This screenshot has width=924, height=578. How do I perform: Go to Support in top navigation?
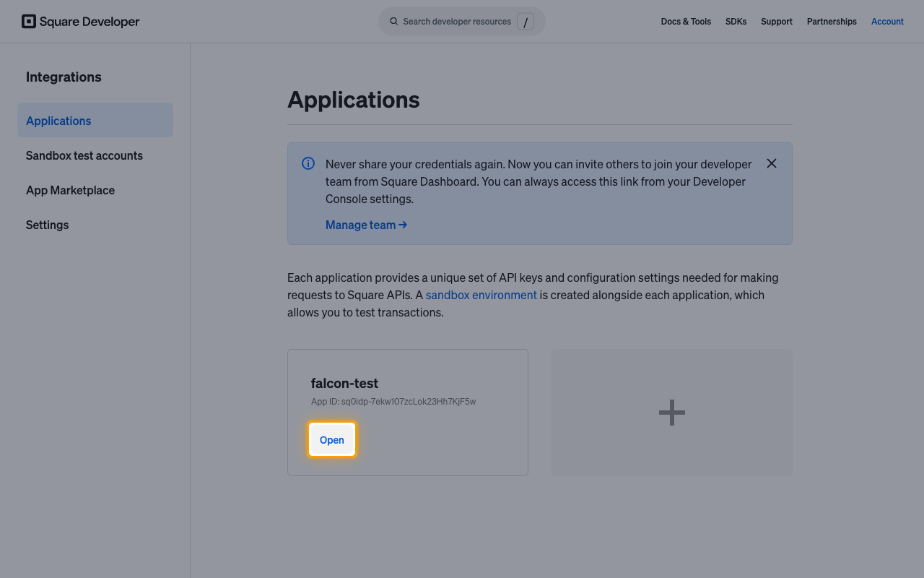[x=777, y=22]
